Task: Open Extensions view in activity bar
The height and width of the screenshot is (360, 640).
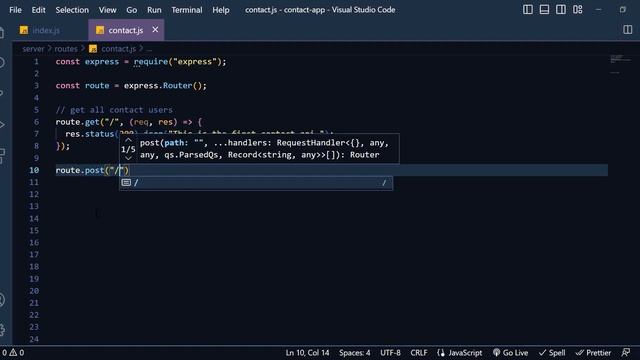Action: [x=2, y=156]
